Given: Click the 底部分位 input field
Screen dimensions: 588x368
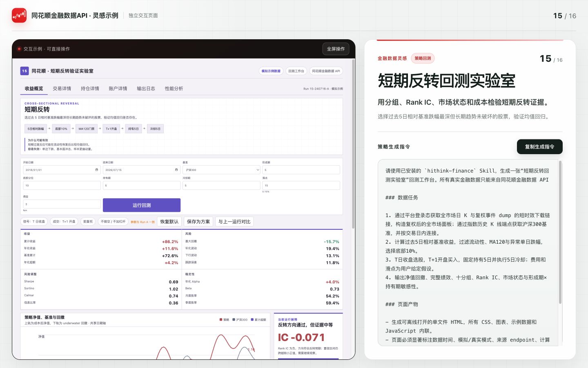Looking at the screenshot, I should click(x=62, y=185).
